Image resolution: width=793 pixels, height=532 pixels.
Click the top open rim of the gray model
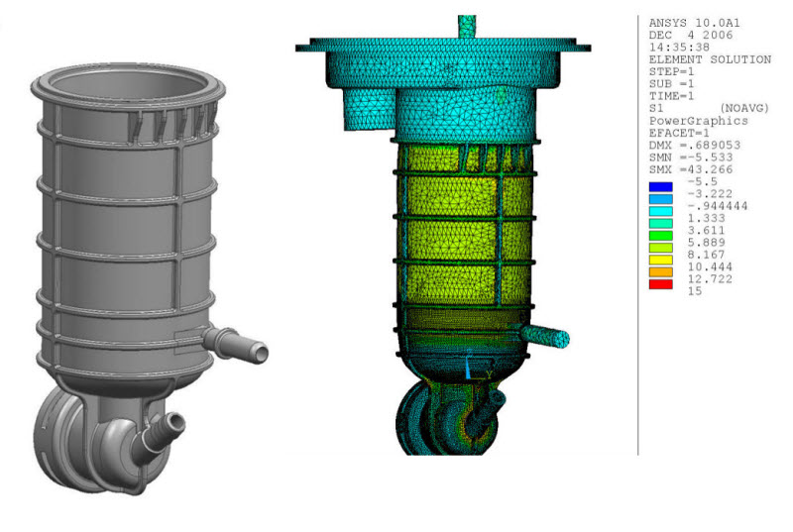coord(128,84)
